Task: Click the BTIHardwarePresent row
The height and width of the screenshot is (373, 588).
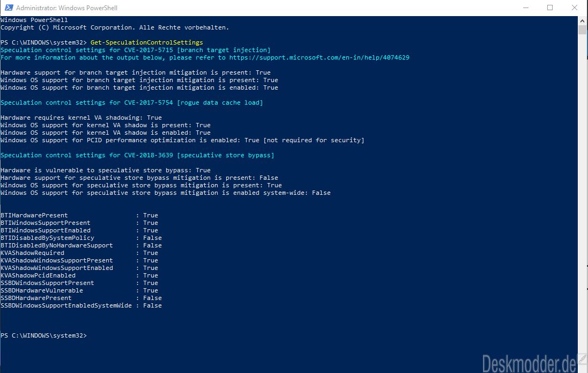Action: [x=79, y=215]
